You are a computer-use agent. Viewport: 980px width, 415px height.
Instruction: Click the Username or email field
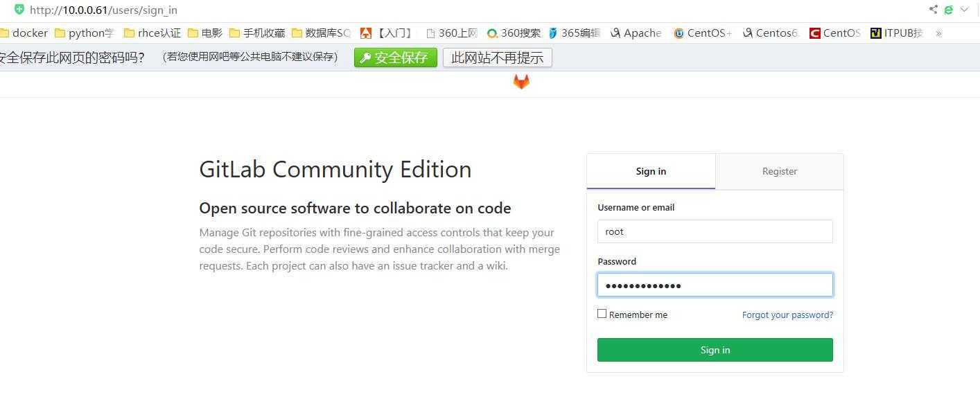coord(715,231)
